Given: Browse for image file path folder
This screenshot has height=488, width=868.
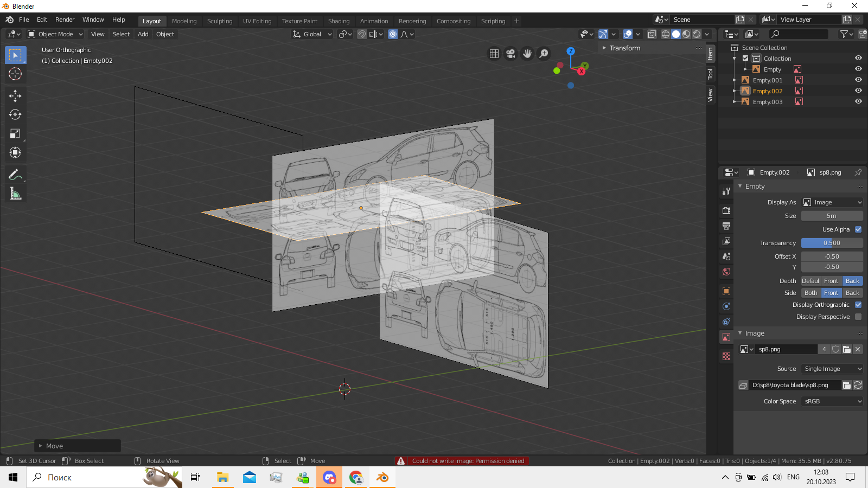Looking at the screenshot, I should coord(846,385).
